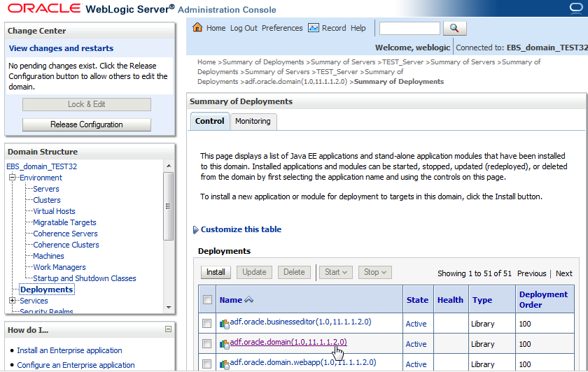
Task: Click the Update button
Action: [x=254, y=272]
